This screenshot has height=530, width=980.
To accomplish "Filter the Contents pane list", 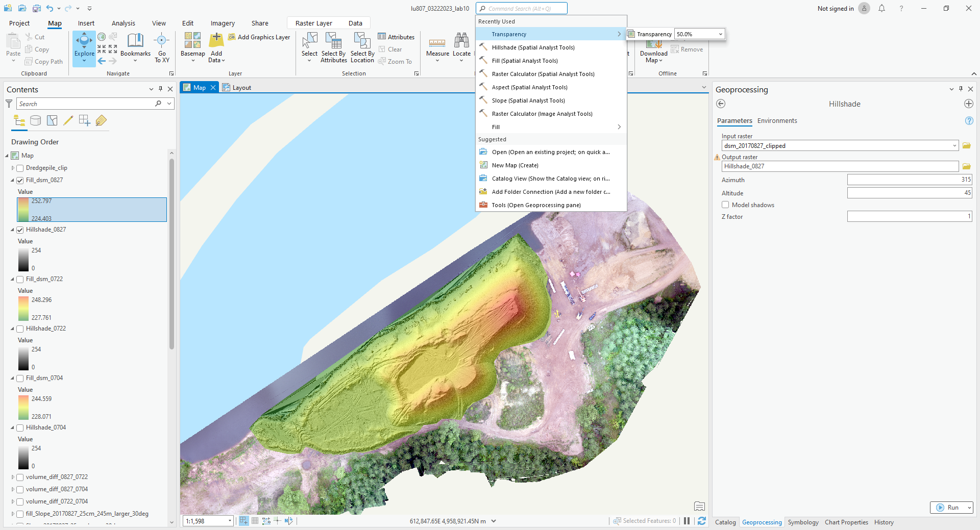I will coord(9,104).
